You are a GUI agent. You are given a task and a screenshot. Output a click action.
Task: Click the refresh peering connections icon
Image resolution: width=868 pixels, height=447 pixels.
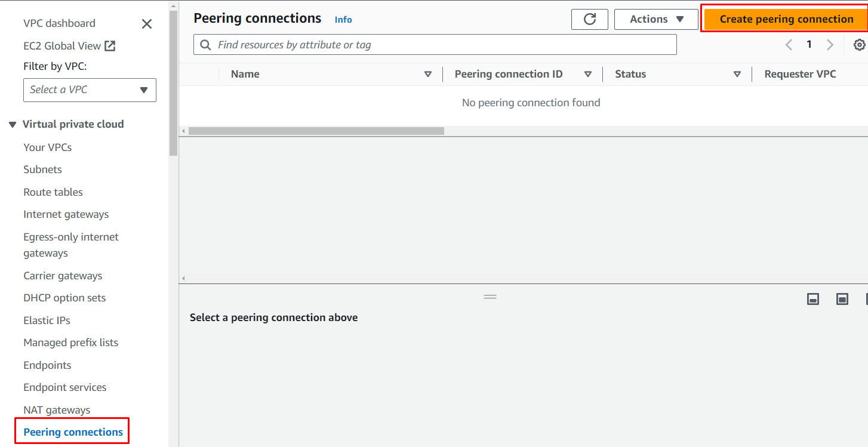[589, 19]
